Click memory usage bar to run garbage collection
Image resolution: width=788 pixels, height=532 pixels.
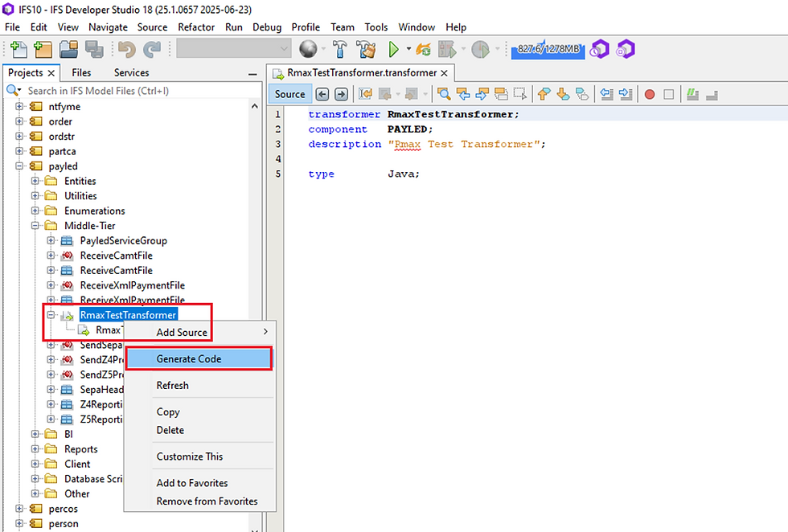[548, 49]
